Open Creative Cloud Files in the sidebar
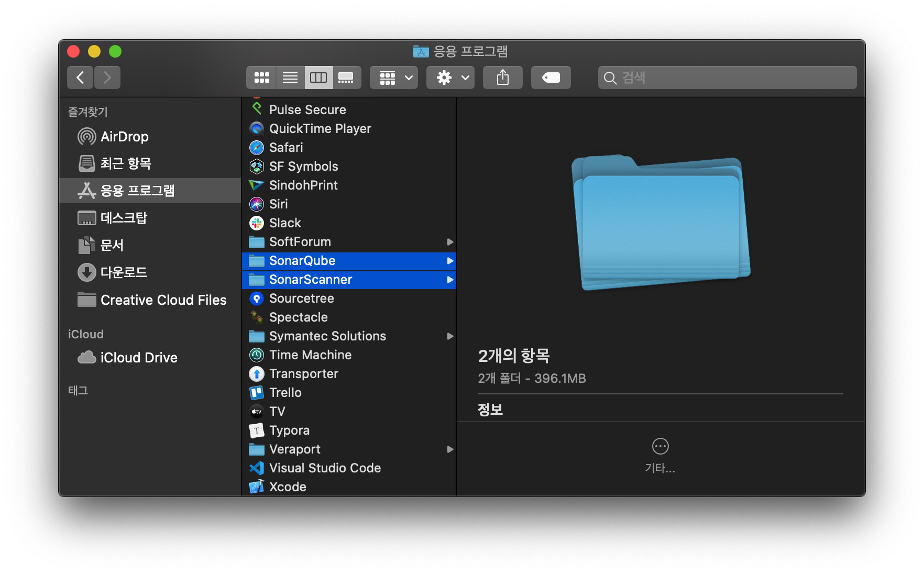The height and width of the screenshot is (574, 924). point(150,300)
